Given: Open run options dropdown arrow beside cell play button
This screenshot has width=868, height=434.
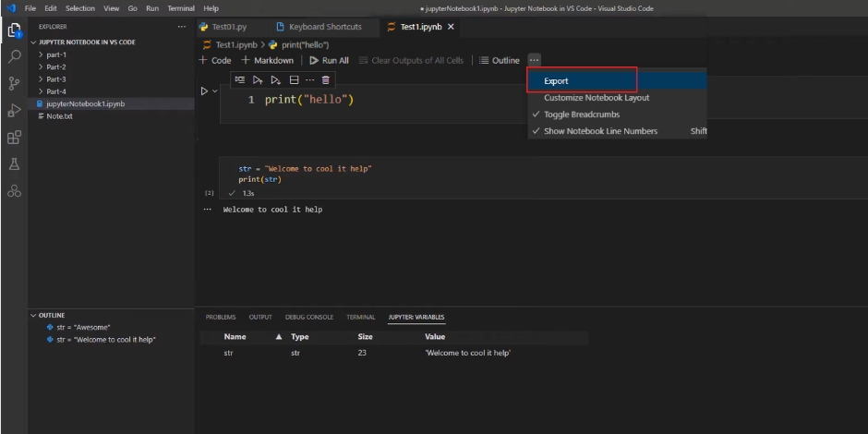Looking at the screenshot, I should 215,90.
